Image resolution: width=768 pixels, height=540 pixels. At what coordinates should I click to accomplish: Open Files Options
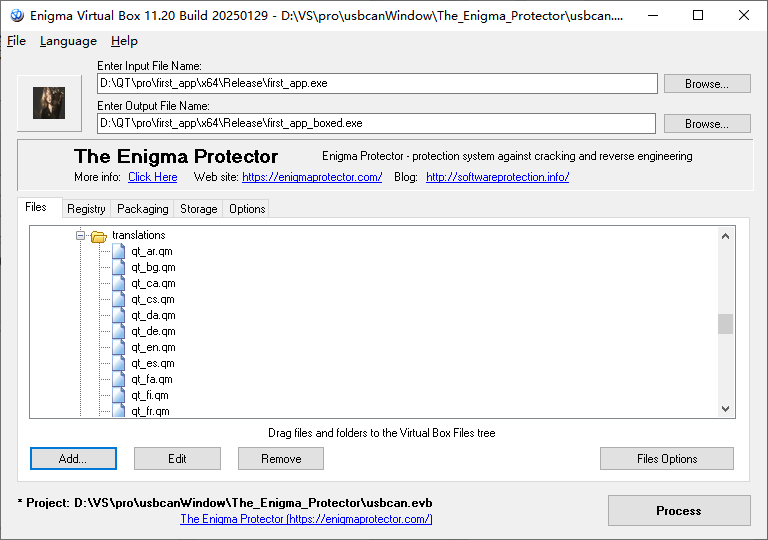click(x=667, y=459)
